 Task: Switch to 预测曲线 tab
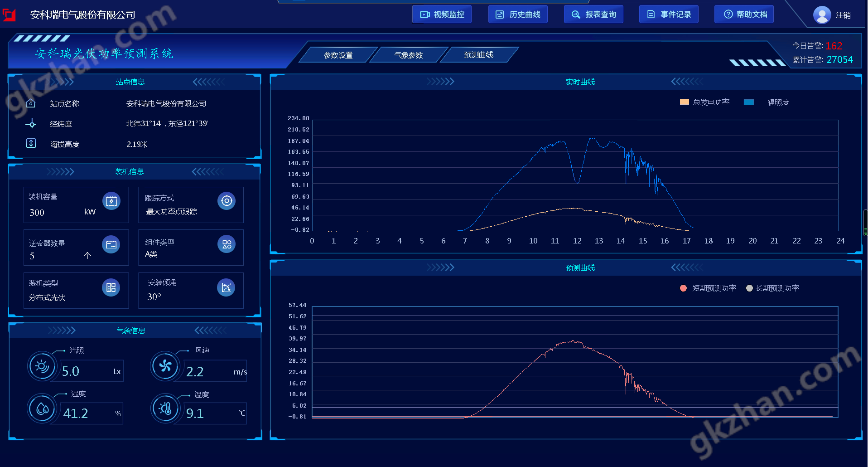(x=479, y=55)
